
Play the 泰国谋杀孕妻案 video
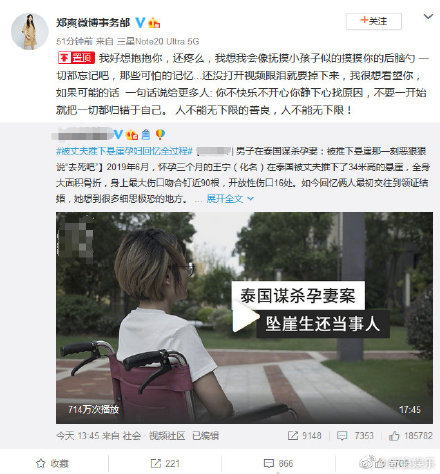pos(244,318)
